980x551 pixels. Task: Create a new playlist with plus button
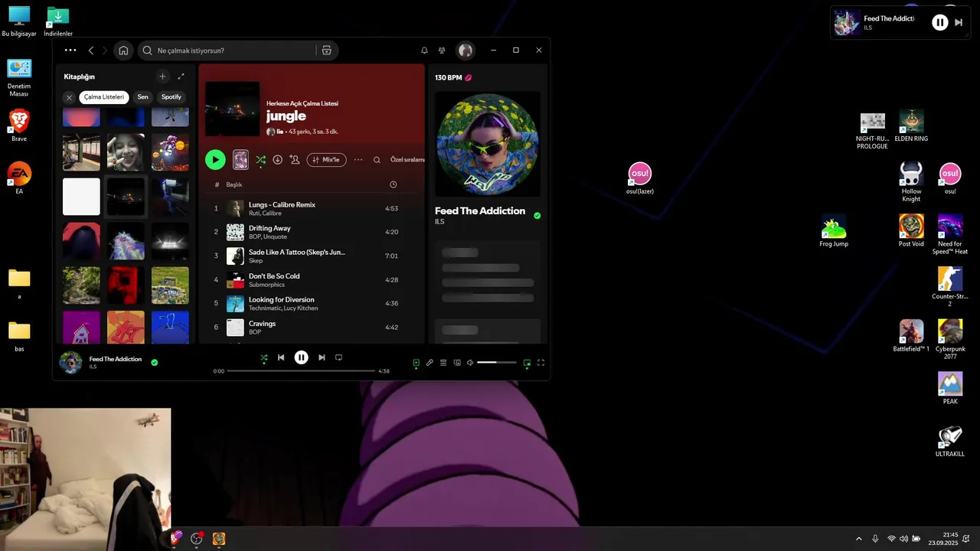coord(162,77)
